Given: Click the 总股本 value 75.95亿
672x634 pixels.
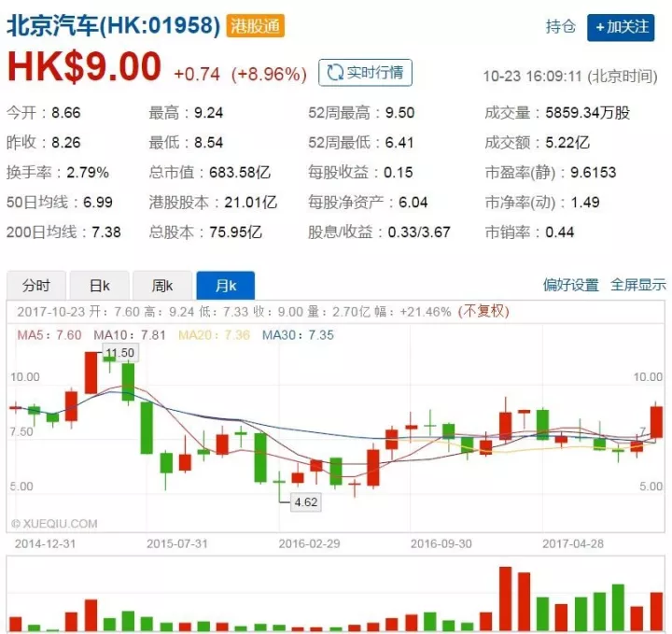Looking at the screenshot, I should click(236, 232).
